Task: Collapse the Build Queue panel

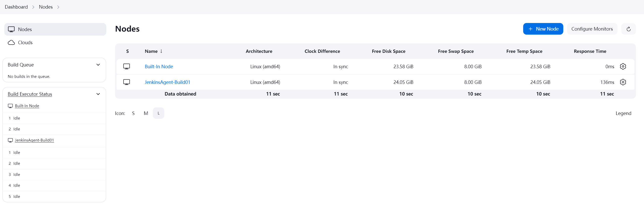Action: (x=98, y=65)
